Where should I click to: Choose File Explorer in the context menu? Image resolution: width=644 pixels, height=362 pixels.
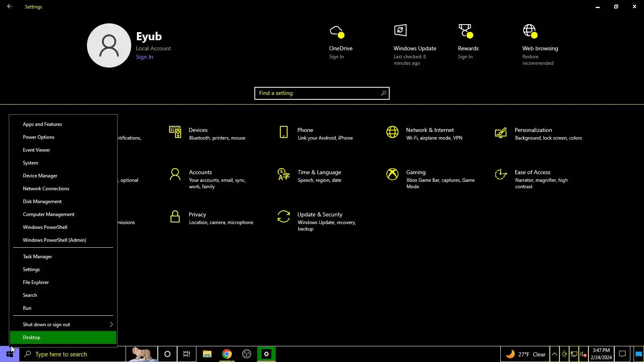(63, 282)
